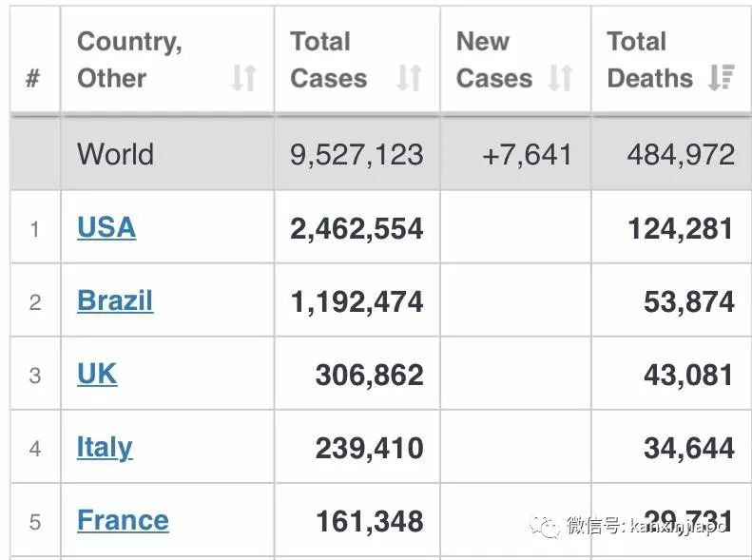The height and width of the screenshot is (560, 752).
Task: Click the New Cases header label
Action: point(493,59)
